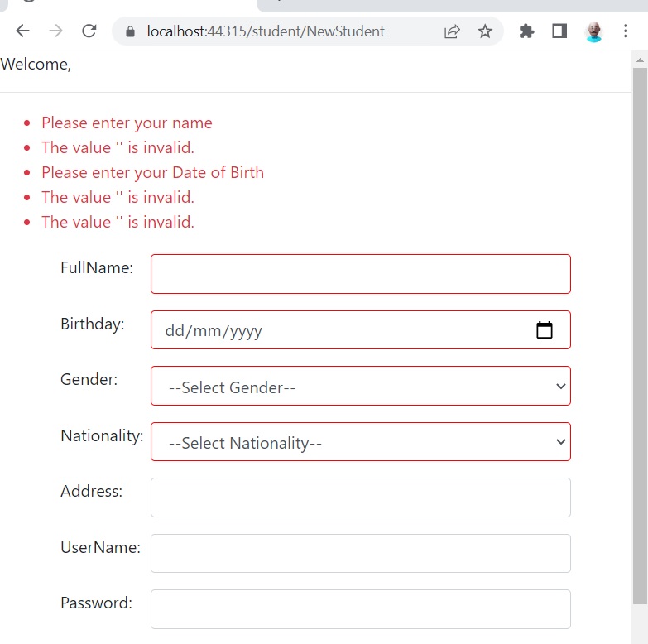The width and height of the screenshot is (648, 644).
Task: Expand the Select Nationality dropdown
Action: [360, 441]
